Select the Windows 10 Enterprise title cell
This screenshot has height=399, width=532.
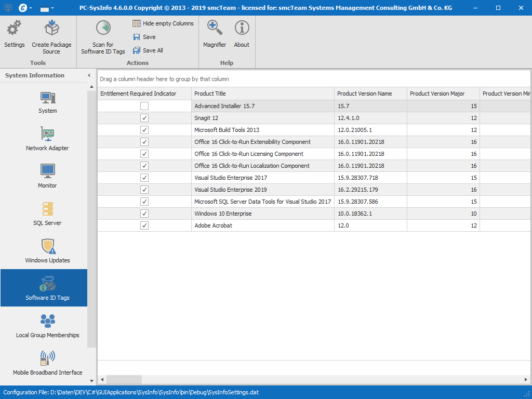click(262, 214)
